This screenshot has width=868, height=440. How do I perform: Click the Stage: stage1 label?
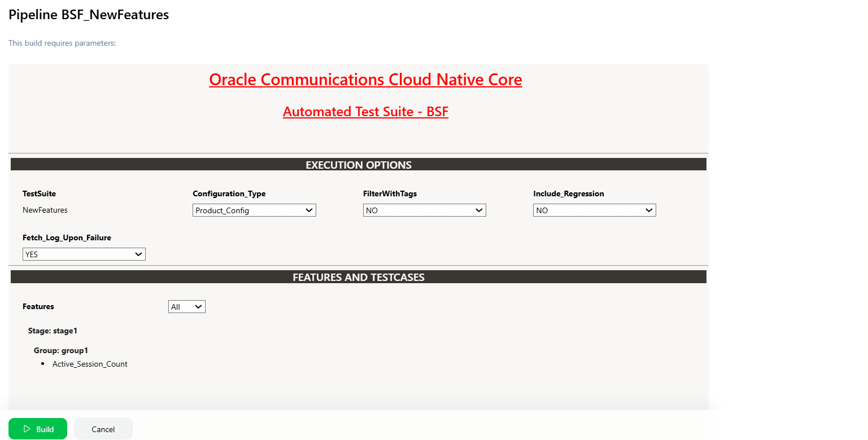[x=52, y=331]
